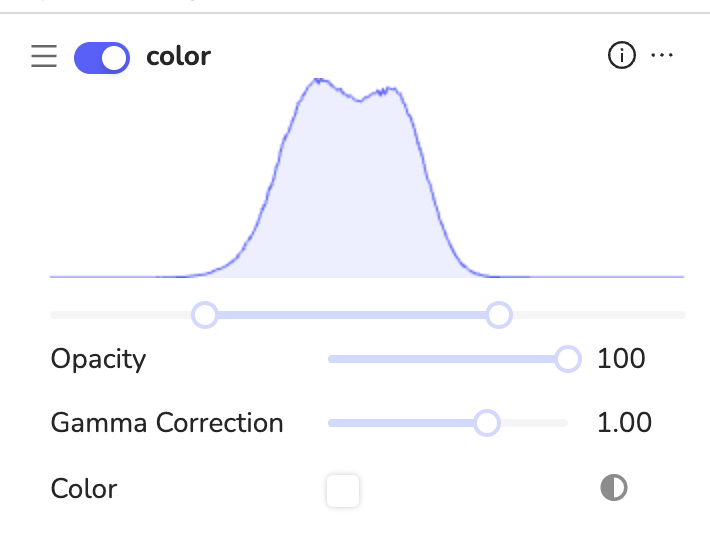The width and height of the screenshot is (710, 544).
Task: Open the info icon for color layer
Action: click(x=621, y=57)
